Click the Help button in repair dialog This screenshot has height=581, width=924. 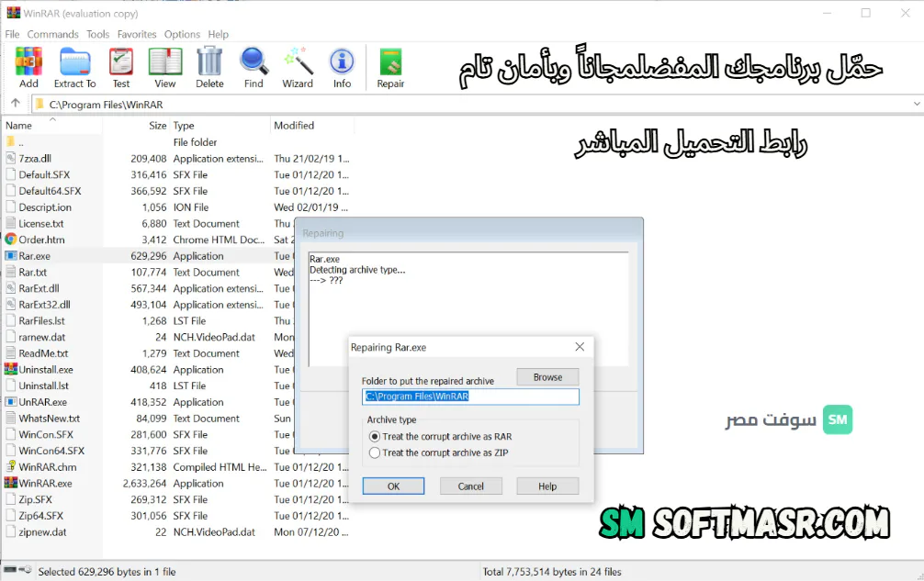[547, 486]
